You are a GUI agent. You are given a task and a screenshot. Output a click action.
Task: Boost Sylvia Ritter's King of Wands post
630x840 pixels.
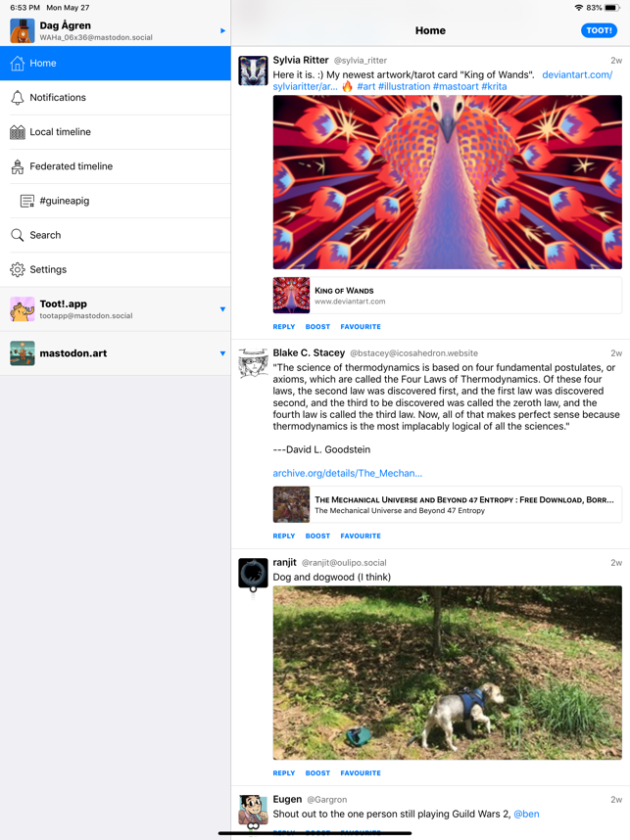317,327
